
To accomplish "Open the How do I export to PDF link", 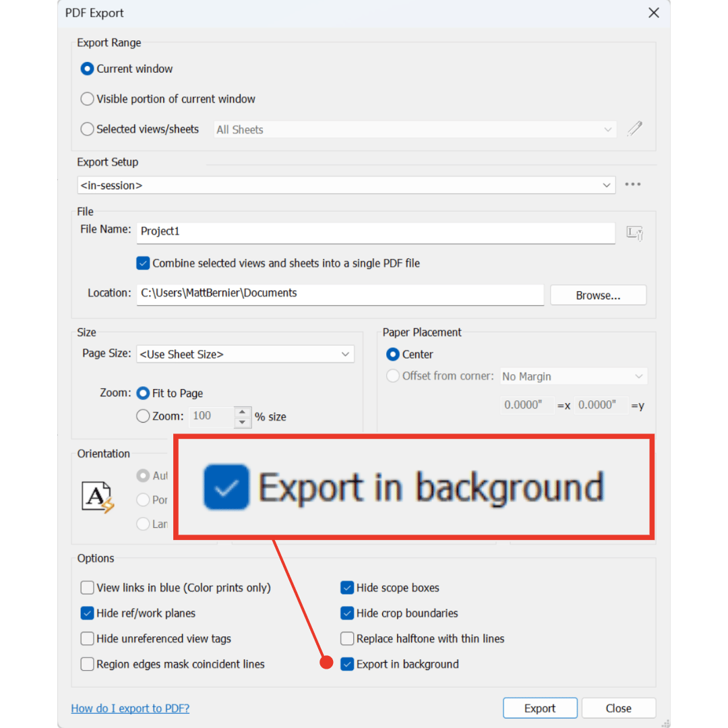I will [130, 708].
